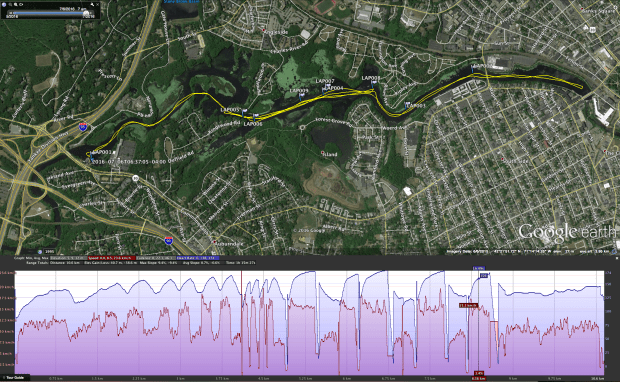Click the vertical red cursor line in graph
Screen dimensions: 620x382
coord(242,322)
